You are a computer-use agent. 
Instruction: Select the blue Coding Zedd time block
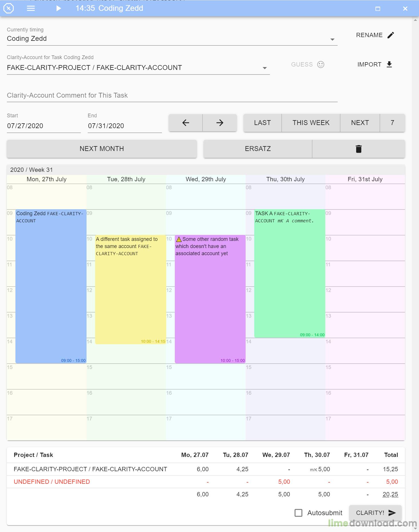coord(51,286)
